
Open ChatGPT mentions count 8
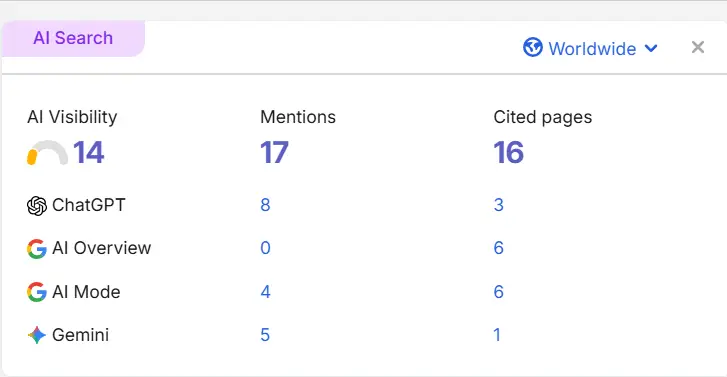(x=265, y=205)
